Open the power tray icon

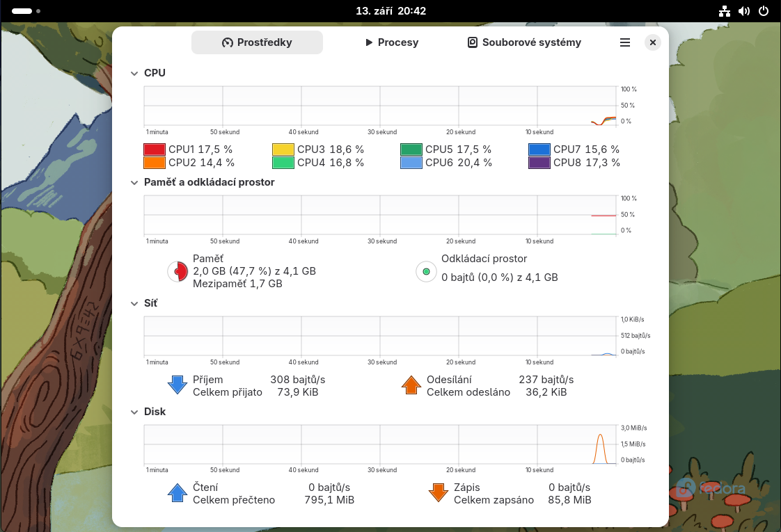[x=764, y=11]
